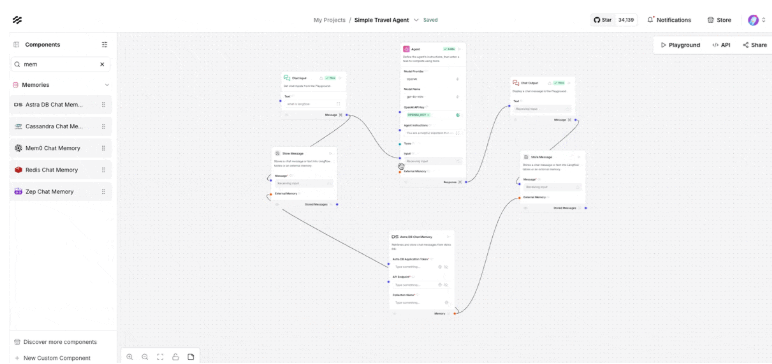This screenshot has width=772, height=364.
Task: Open the Notifications bell
Action: tap(669, 20)
